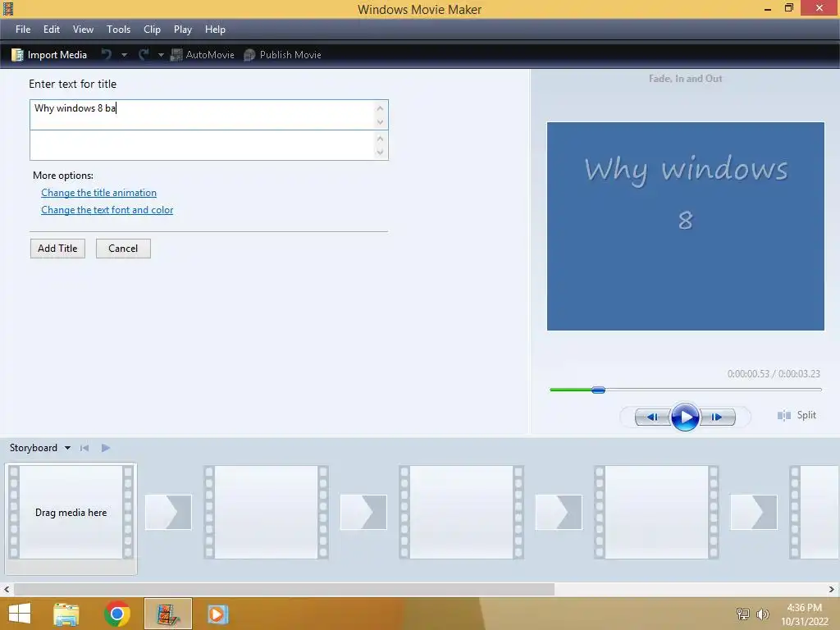Click the storyboard scroll-left arrow
This screenshot has height=630, width=840.
click(x=7, y=590)
